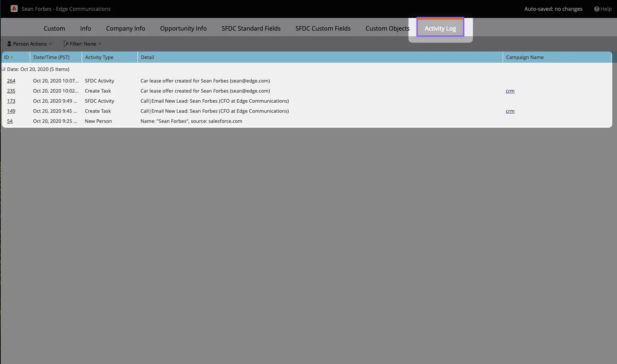Open activity ID 264 link
The width and height of the screenshot is (617, 364).
pos(11,81)
